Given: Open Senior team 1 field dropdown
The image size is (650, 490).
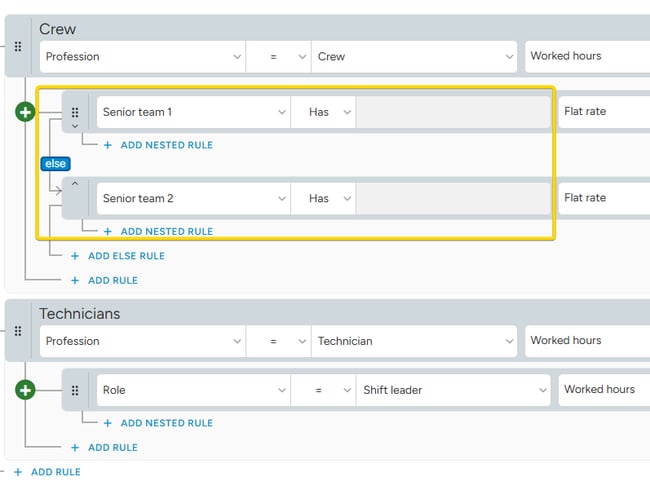Looking at the screenshot, I should click(193, 112).
